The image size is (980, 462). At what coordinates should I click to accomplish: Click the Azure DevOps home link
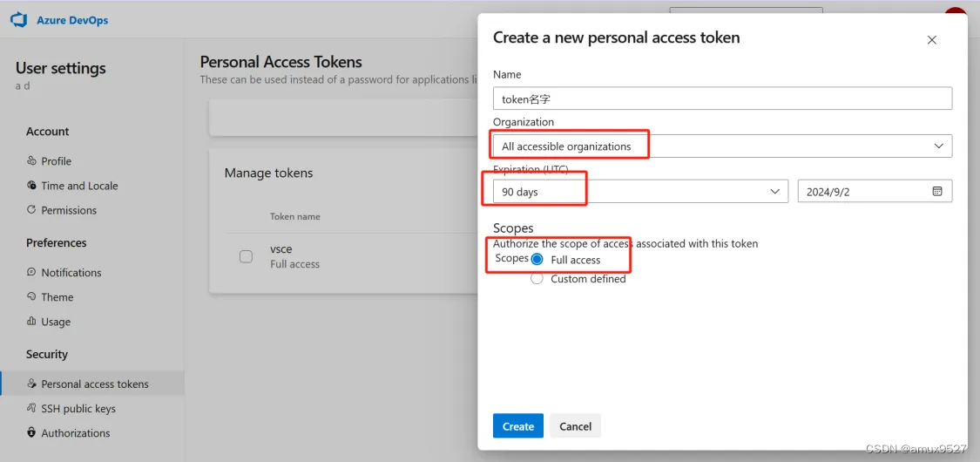pos(72,20)
